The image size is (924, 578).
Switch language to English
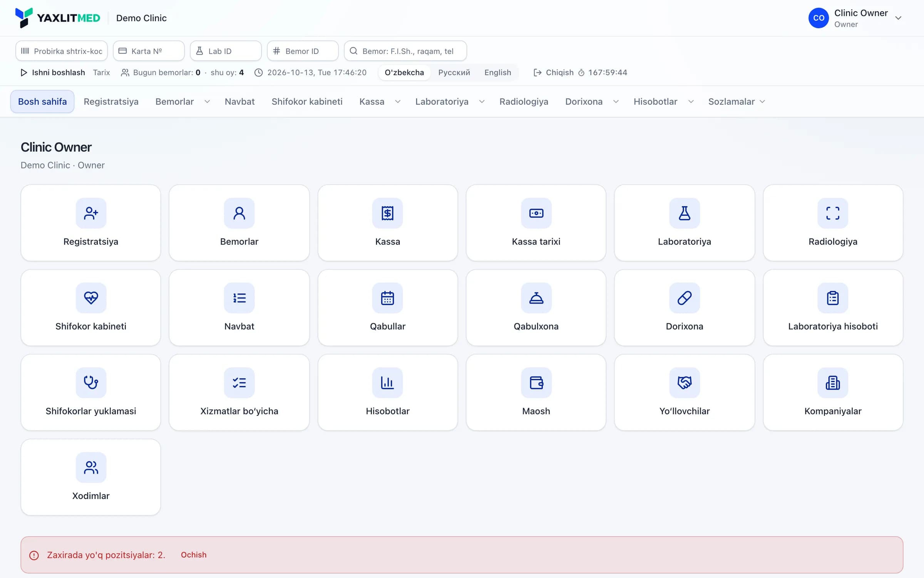(x=497, y=72)
